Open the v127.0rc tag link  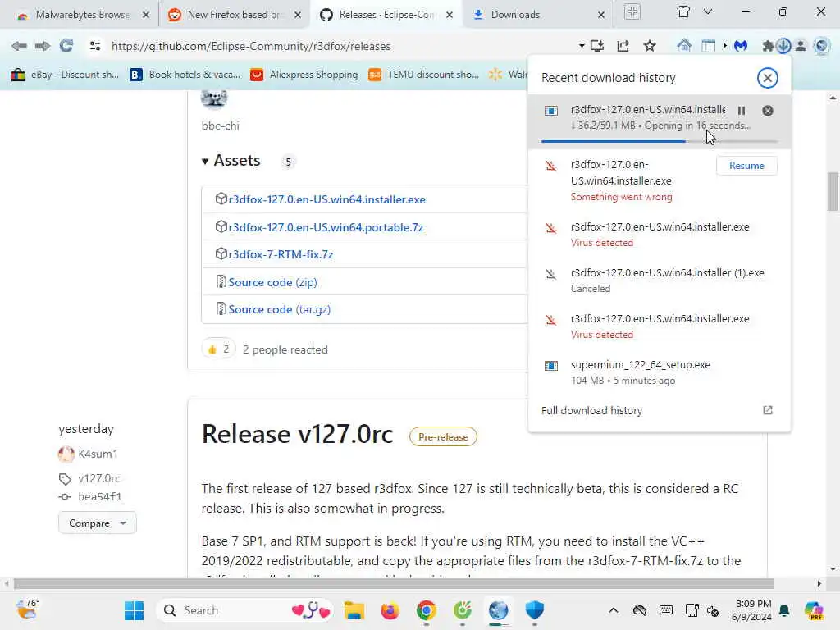point(99,478)
